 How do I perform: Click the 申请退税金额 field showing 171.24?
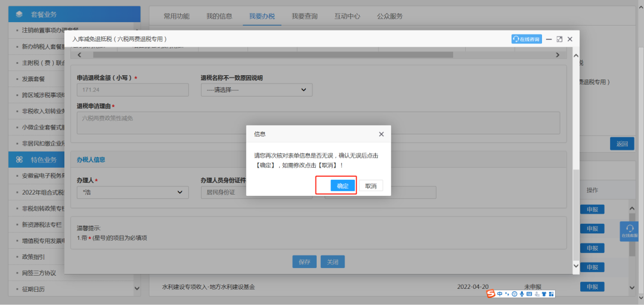point(132,90)
